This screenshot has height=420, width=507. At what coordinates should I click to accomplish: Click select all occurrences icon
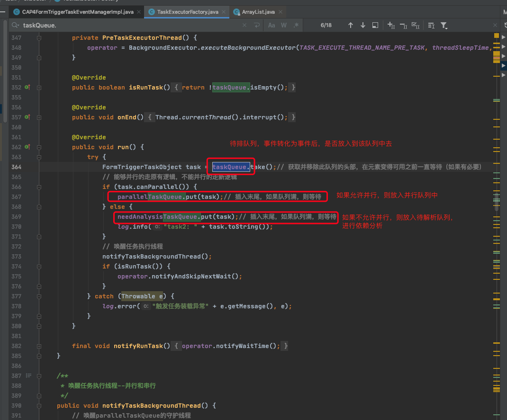tap(416, 25)
